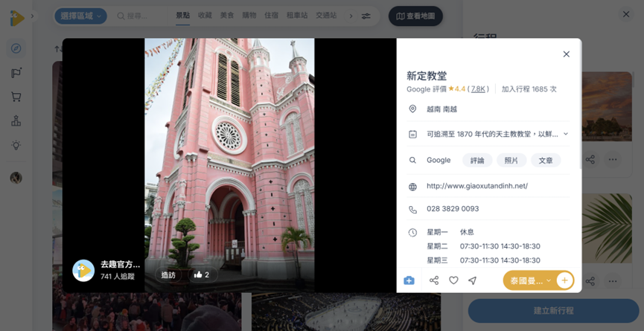This screenshot has height=331, width=644.
Task: Click the globe website icon
Action: (412, 187)
